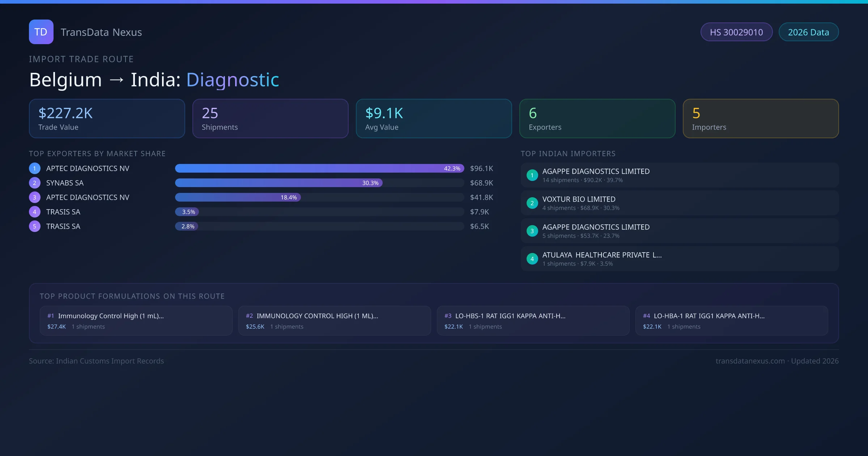Click green rank 2 badge for VOXTUR BIO
Image resolution: width=868 pixels, height=456 pixels.
tap(532, 203)
